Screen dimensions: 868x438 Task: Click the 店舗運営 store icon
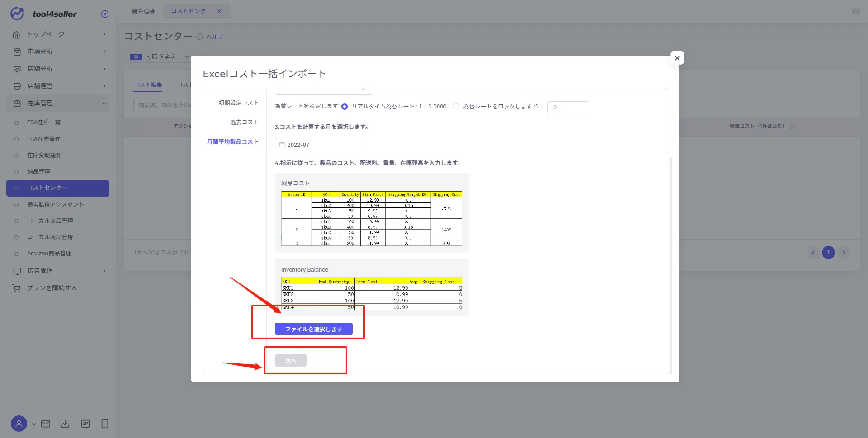[17, 86]
